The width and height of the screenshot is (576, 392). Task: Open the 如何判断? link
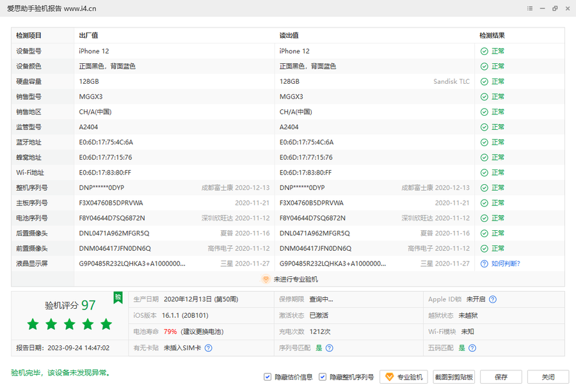coord(506,263)
